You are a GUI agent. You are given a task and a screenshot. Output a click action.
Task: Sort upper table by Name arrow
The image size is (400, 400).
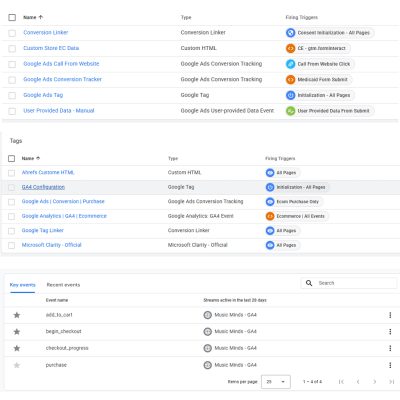[41, 17]
